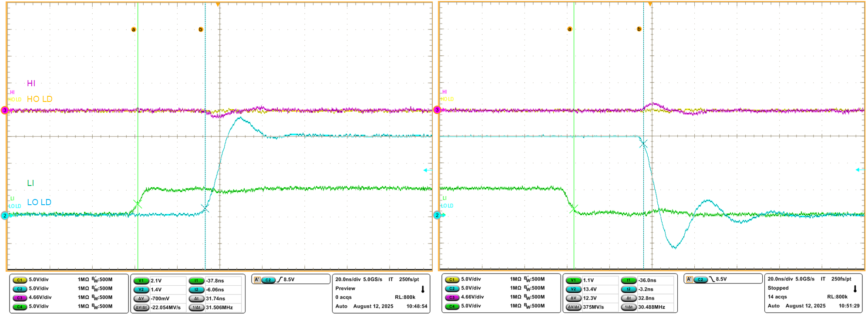The width and height of the screenshot is (868, 314).
Task: Click the yellow C1 channel badge in left panel
Action: pos(20,280)
